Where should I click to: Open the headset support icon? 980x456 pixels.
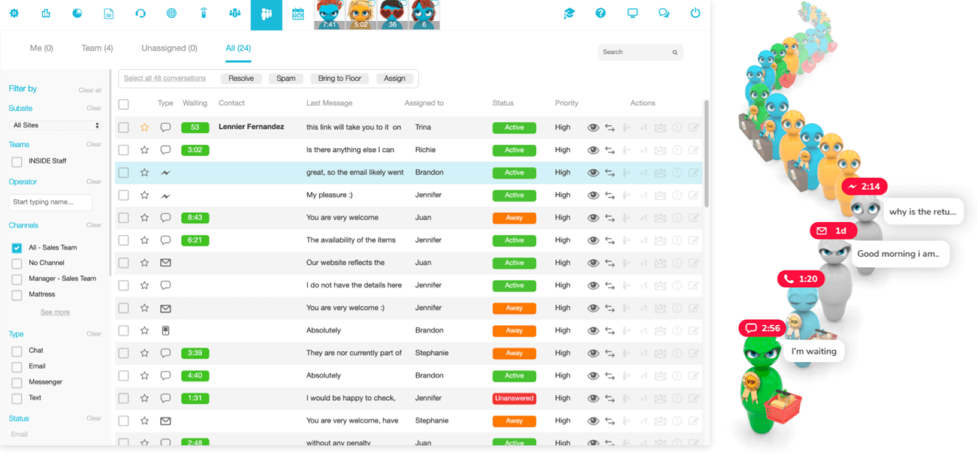point(140,13)
